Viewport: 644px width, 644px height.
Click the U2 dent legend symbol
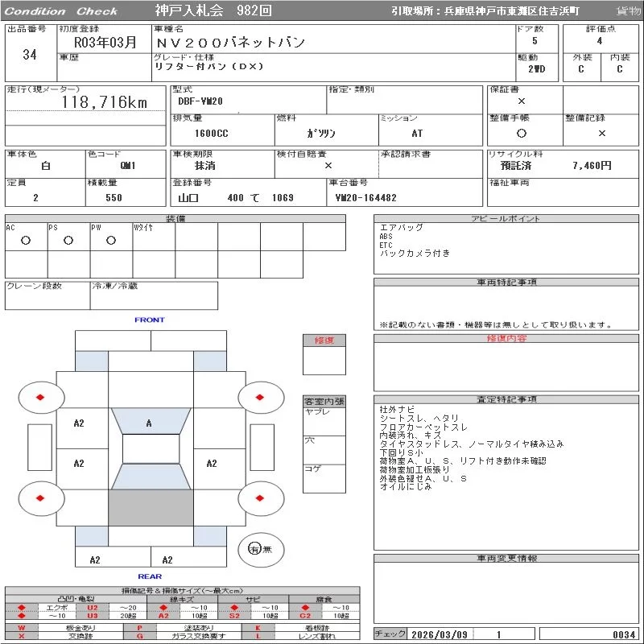92,607
